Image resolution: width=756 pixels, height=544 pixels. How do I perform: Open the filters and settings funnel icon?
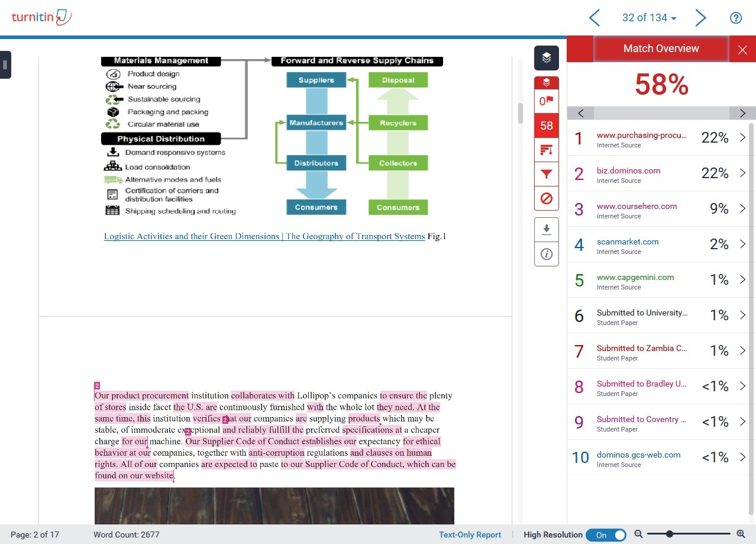click(x=546, y=174)
